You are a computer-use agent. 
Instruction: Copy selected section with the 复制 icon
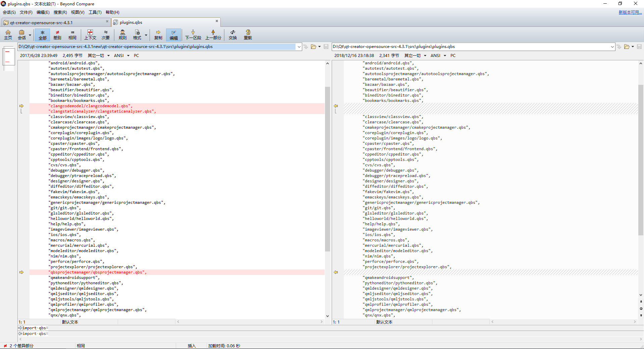158,35
